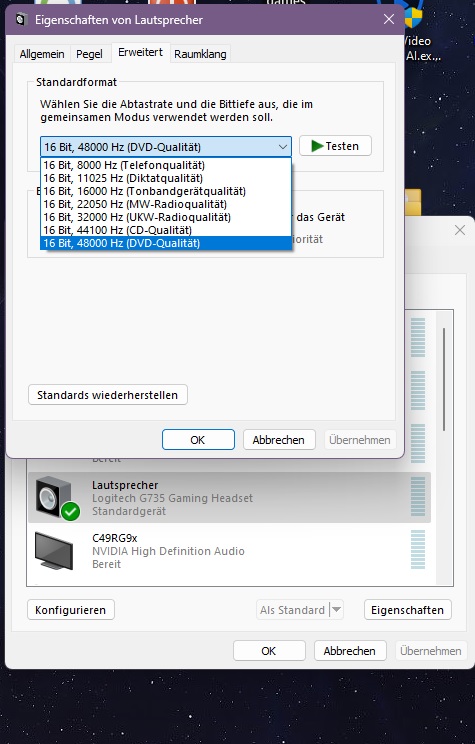Click Konfigurieren in the Sound window
475x744 pixels.
coord(71,610)
